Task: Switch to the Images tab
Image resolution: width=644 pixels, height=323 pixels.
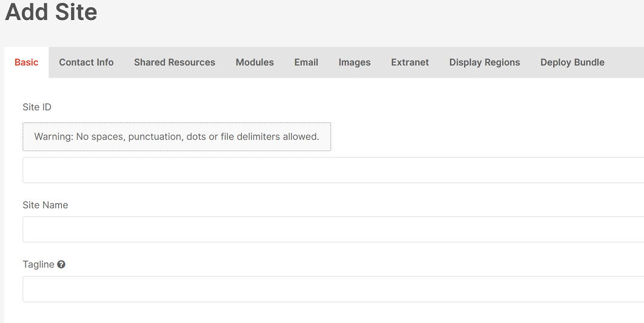Action: 355,62
